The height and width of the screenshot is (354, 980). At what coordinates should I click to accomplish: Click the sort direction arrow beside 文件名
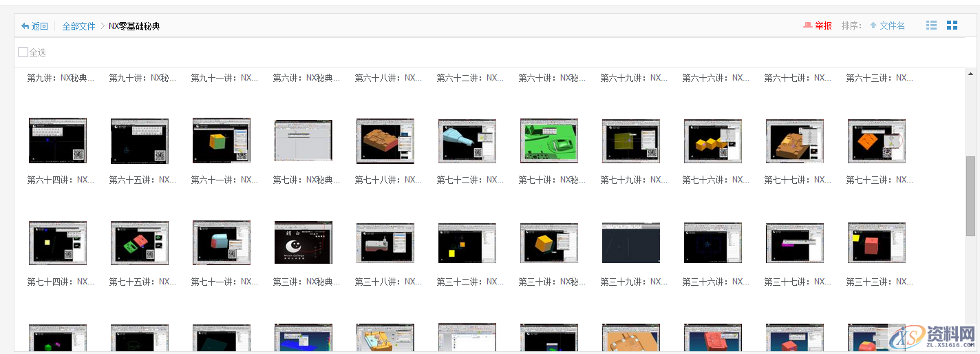[873, 25]
